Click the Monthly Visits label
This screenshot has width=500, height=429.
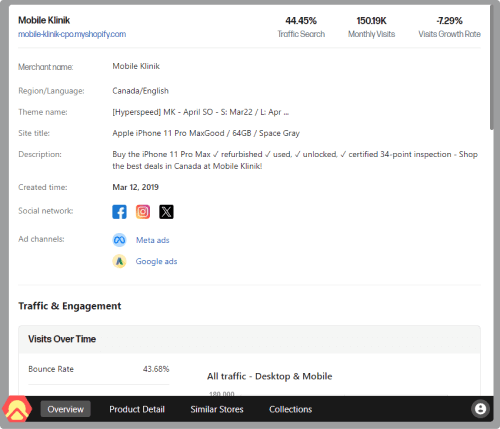pos(372,34)
